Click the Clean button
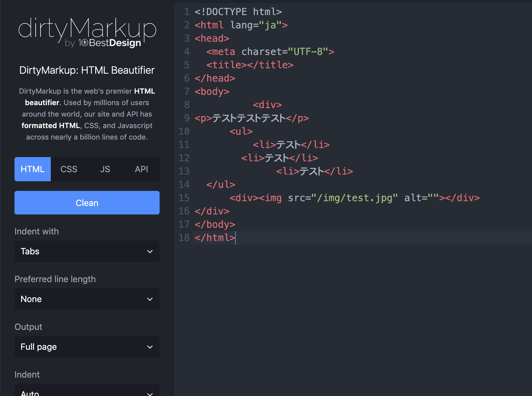The height and width of the screenshot is (396, 532). tap(87, 203)
